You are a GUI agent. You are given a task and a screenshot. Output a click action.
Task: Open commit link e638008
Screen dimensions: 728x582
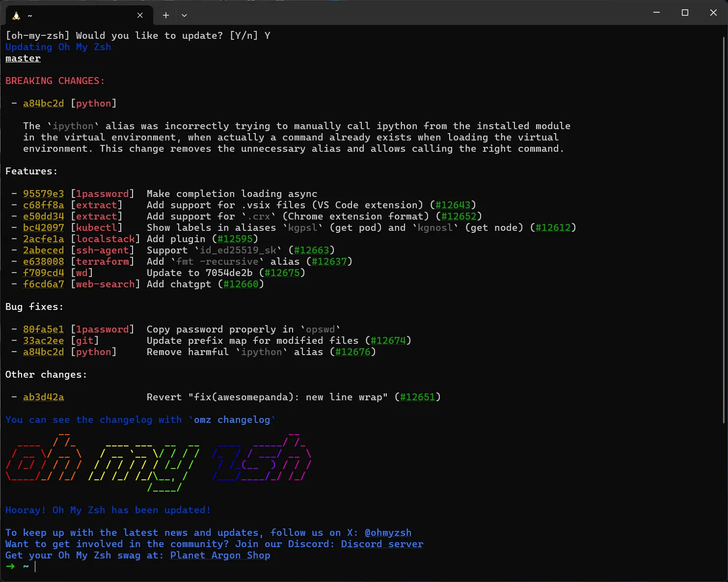(x=43, y=261)
